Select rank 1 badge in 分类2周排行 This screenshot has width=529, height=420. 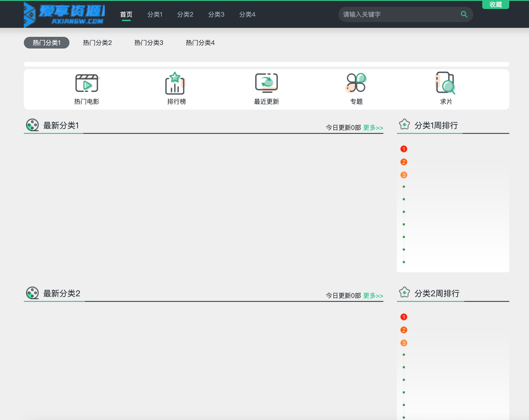[x=404, y=317]
